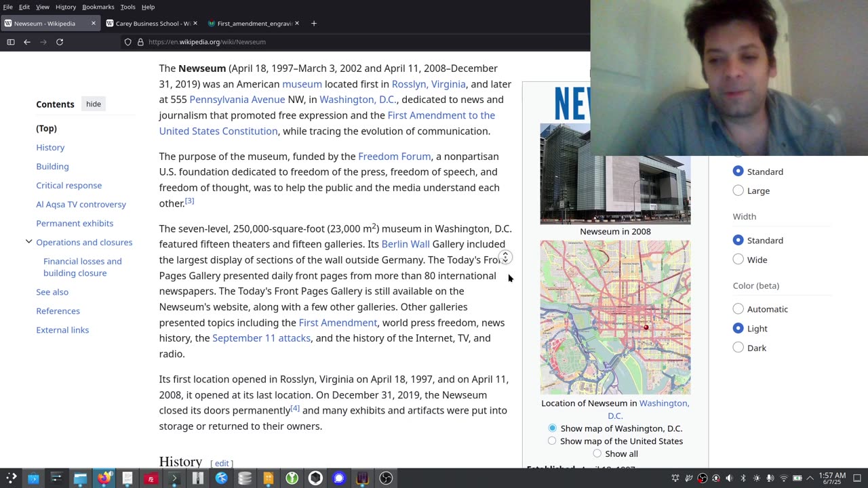Set color mode to Light
The image size is (868, 488).
click(x=738, y=328)
